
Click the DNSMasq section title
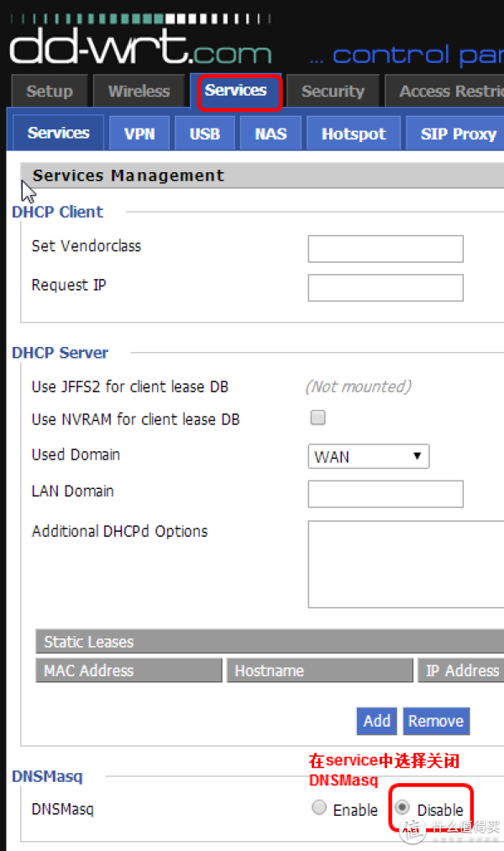(x=47, y=776)
